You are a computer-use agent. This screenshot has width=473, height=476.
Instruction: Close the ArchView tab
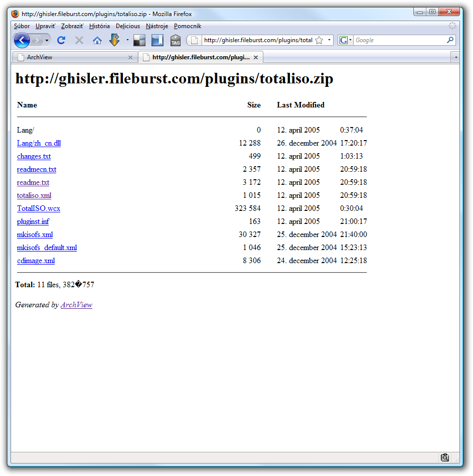click(x=130, y=57)
